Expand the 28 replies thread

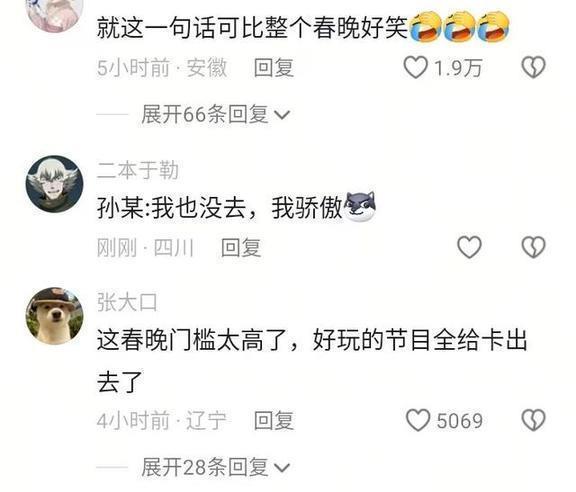216,467
